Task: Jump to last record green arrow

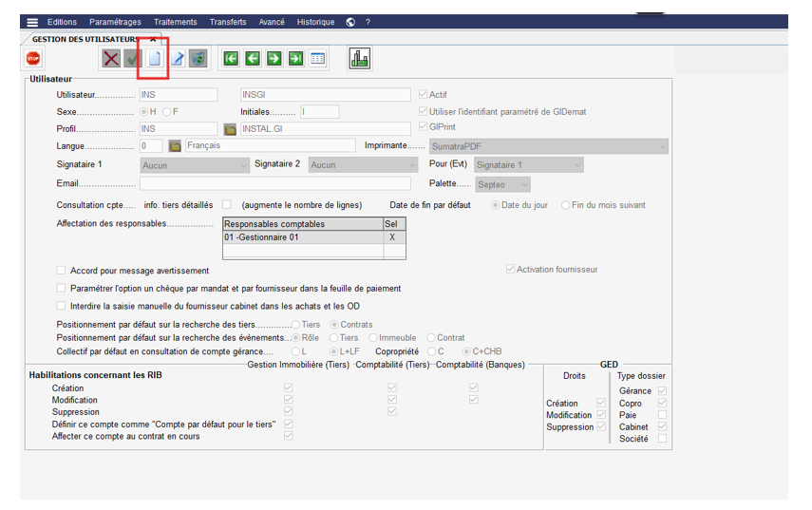Action: pos(295,59)
